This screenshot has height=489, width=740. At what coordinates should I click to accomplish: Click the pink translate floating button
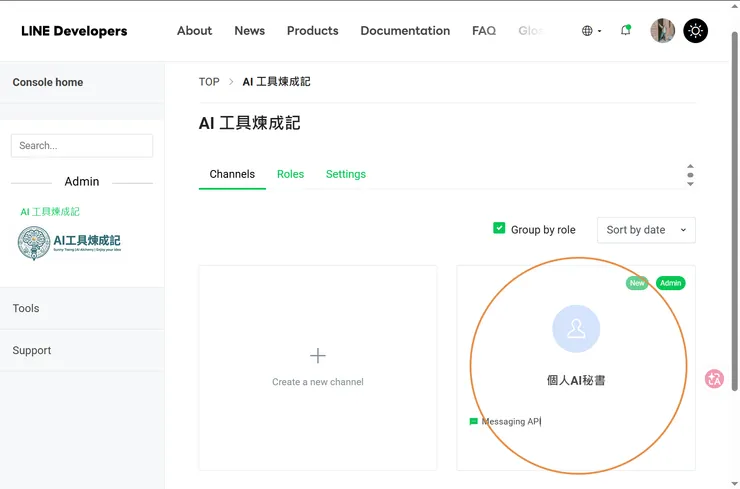(714, 379)
